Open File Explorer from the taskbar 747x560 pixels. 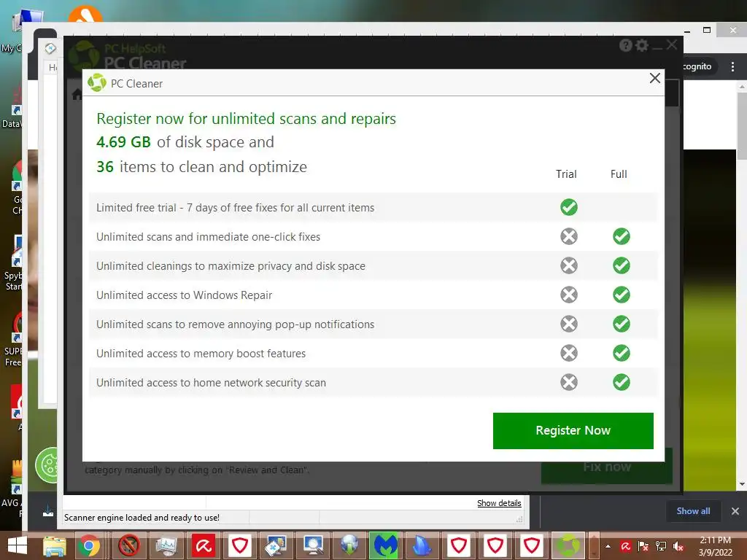pyautogui.click(x=55, y=545)
